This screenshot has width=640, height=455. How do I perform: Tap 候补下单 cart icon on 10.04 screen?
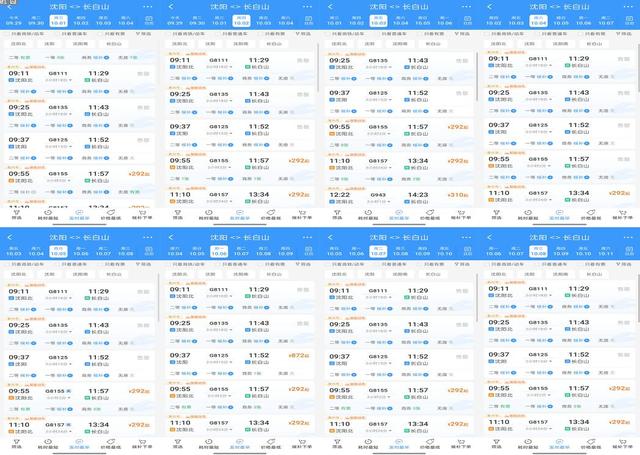click(x=622, y=215)
